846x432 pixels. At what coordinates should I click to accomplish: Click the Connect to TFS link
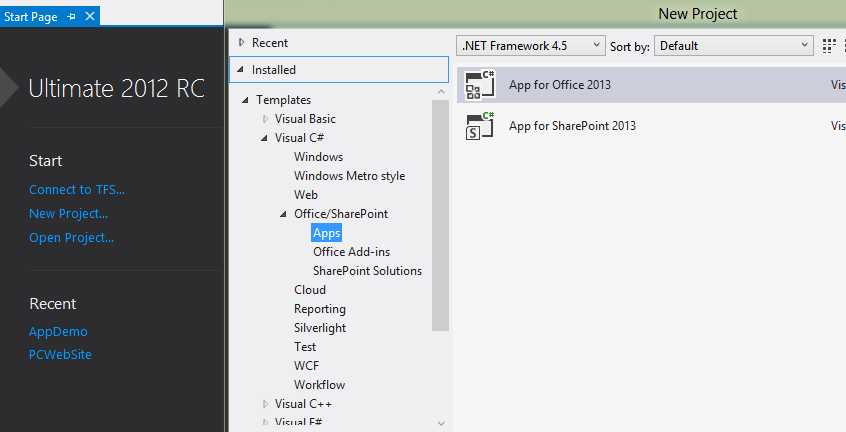click(77, 190)
